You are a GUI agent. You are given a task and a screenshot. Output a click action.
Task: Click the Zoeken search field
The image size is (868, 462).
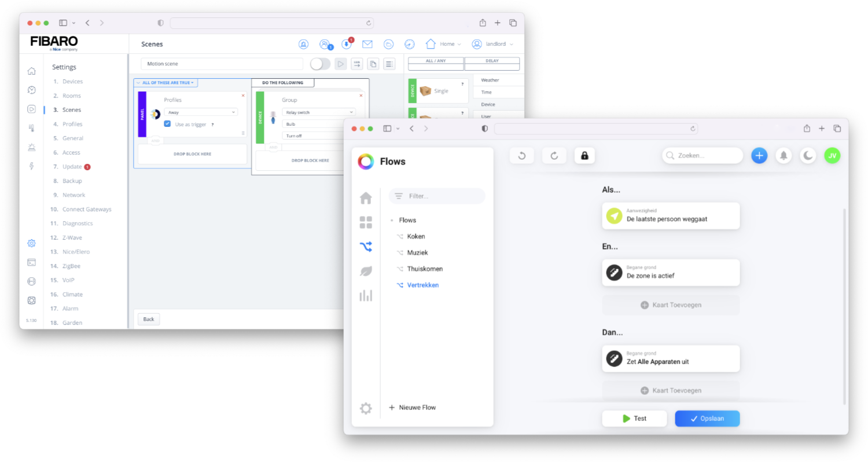703,155
